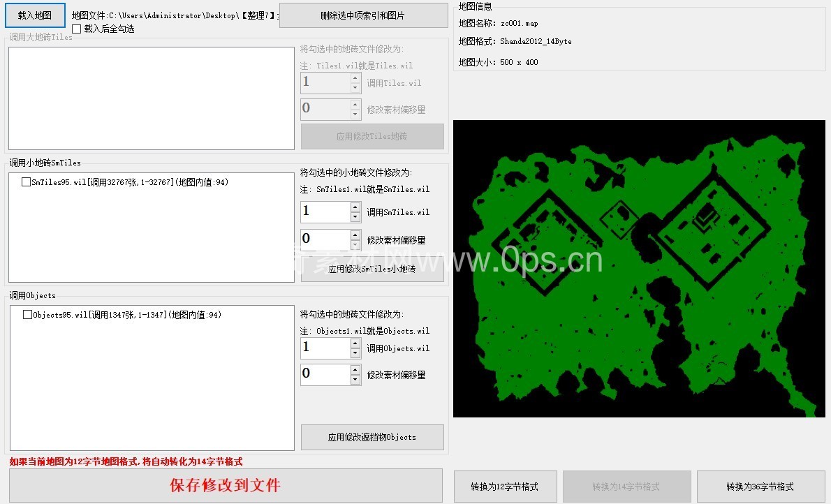Check the SmTiles95.wil list item
This screenshot has height=504, width=831.
click(26, 182)
